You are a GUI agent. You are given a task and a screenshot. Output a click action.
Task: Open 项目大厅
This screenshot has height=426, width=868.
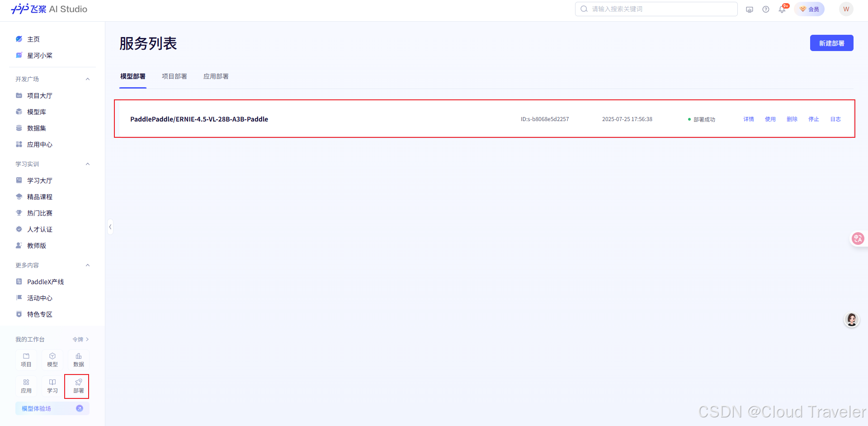pyautogui.click(x=40, y=96)
